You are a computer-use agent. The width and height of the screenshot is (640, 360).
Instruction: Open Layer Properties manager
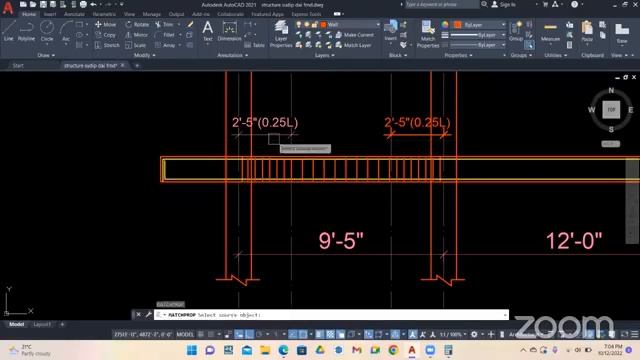click(x=281, y=34)
